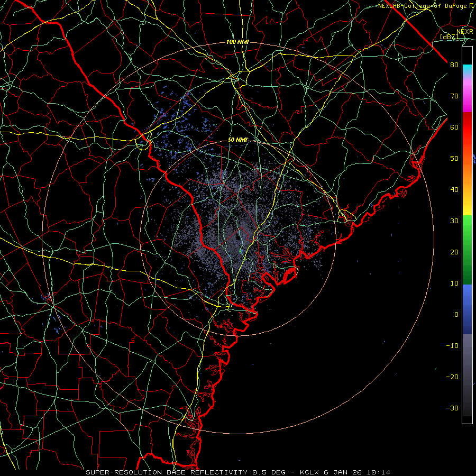This screenshot has height=476, width=476.
Task: Select the 60 dBZ scale label
Action: (x=454, y=127)
